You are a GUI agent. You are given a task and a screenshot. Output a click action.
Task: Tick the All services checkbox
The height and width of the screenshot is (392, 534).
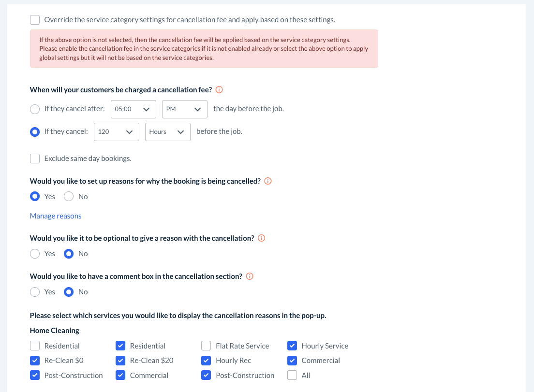point(292,376)
